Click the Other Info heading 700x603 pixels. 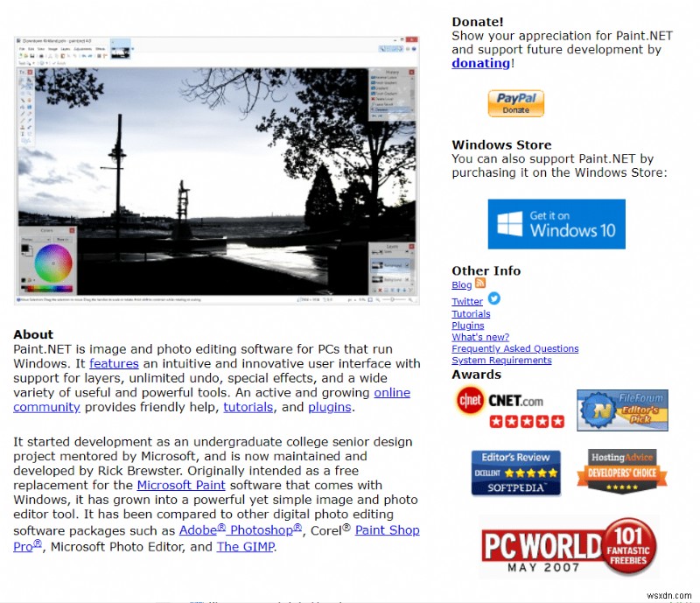click(486, 270)
